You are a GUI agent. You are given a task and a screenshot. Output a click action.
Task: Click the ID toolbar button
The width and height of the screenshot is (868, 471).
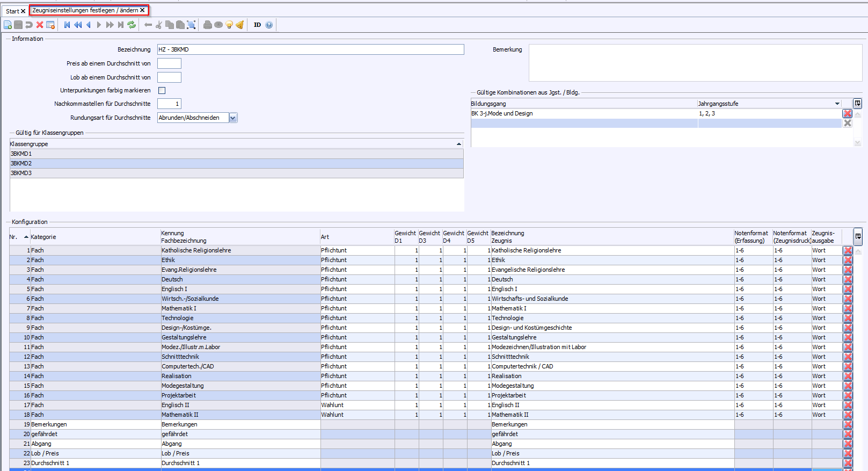click(x=257, y=25)
